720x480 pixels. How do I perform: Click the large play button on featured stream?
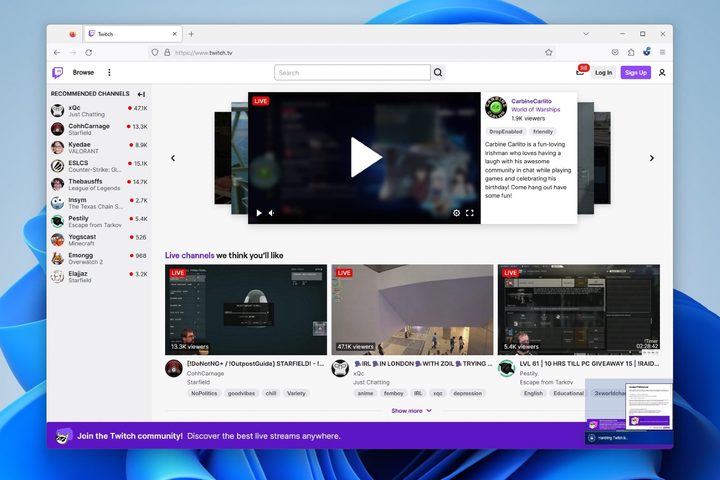coord(366,157)
